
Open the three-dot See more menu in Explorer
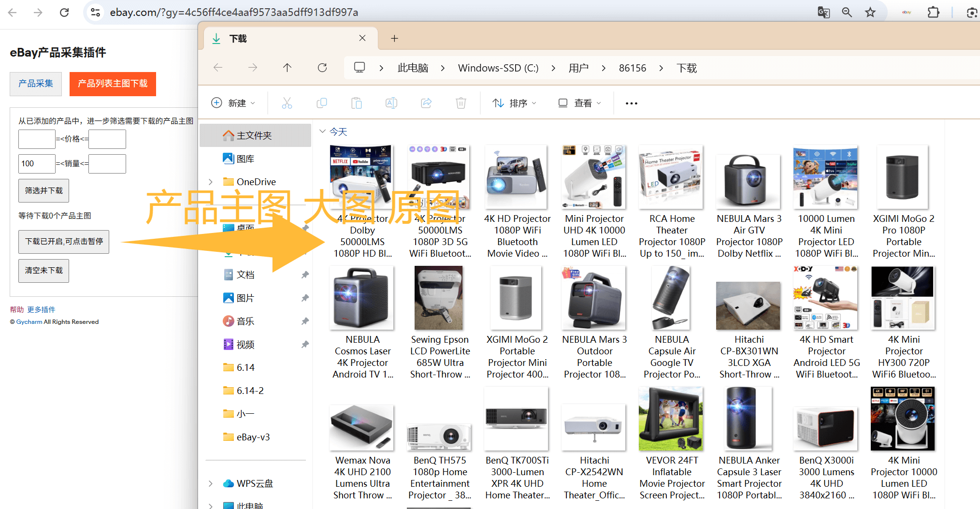click(632, 103)
